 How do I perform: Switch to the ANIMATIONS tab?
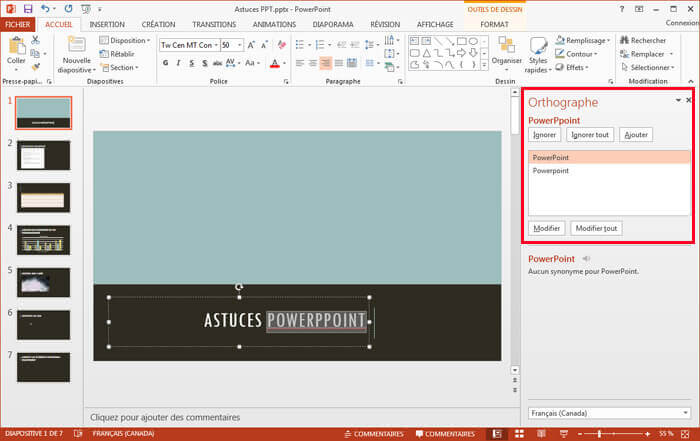coord(274,24)
